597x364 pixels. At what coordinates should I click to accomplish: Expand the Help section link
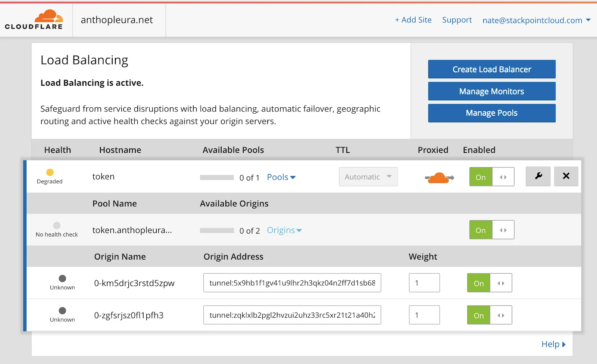pos(553,344)
